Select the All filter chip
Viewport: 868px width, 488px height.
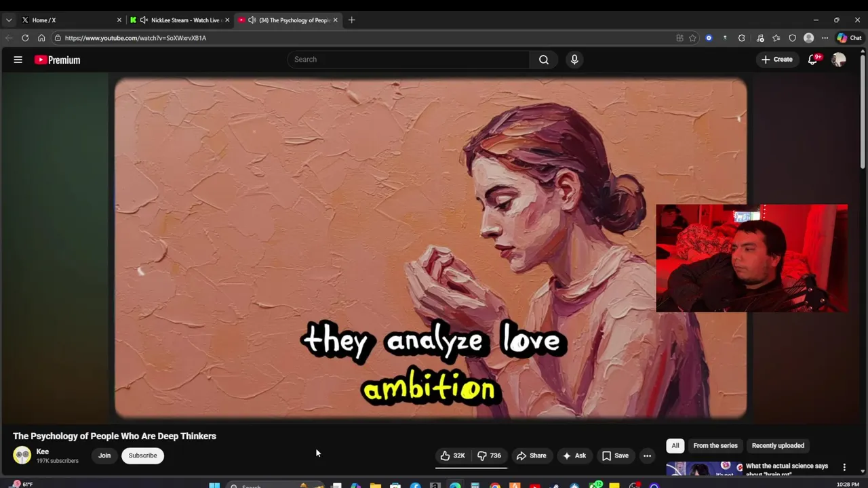tap(675, 445)
